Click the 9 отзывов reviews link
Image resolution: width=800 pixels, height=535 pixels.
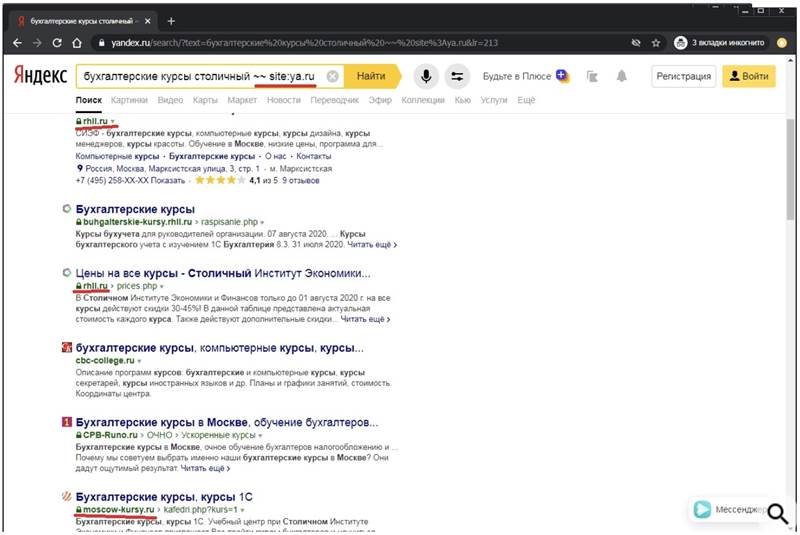tap(301, 181)
